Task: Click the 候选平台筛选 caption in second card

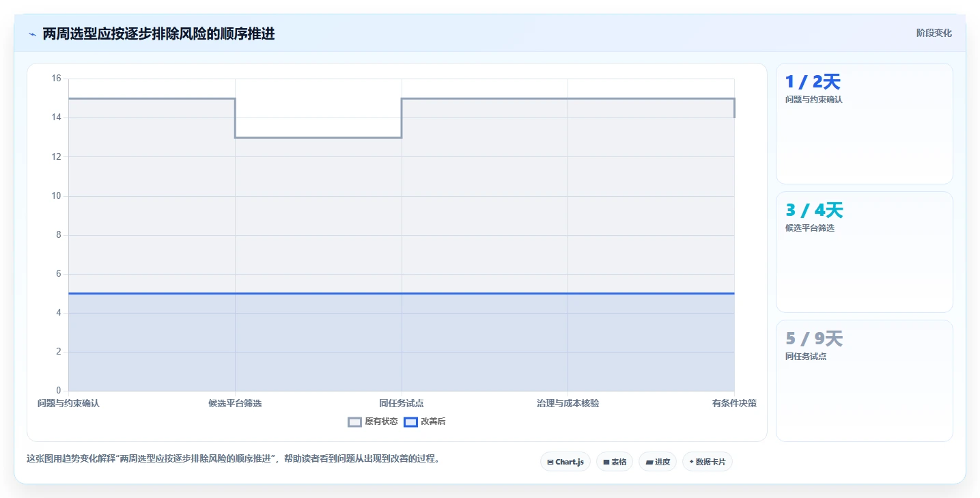Action: click(810, 227)
